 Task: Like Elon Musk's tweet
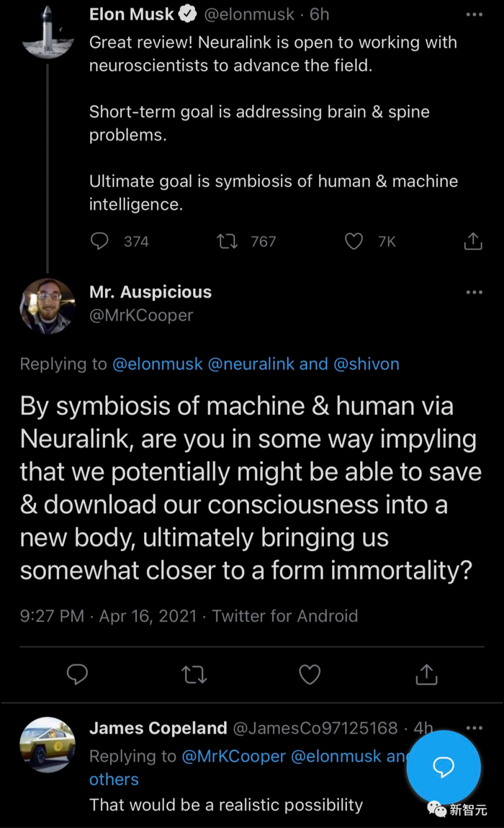[x=354, y=241]
